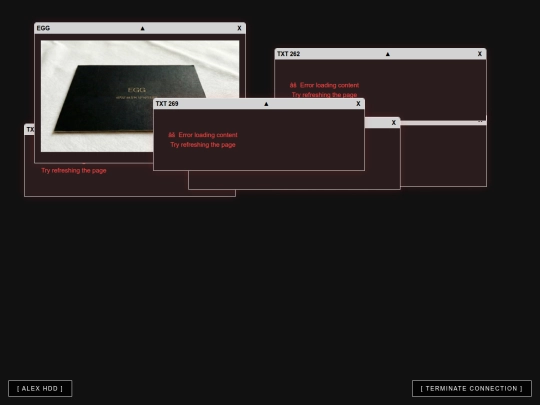Close the TXT 262 window
The height and width of the screenshot is (405, 540).
tap(480, 54)
